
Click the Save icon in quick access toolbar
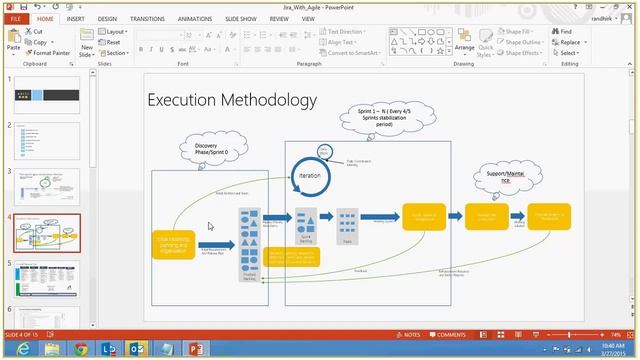[24, 7]
